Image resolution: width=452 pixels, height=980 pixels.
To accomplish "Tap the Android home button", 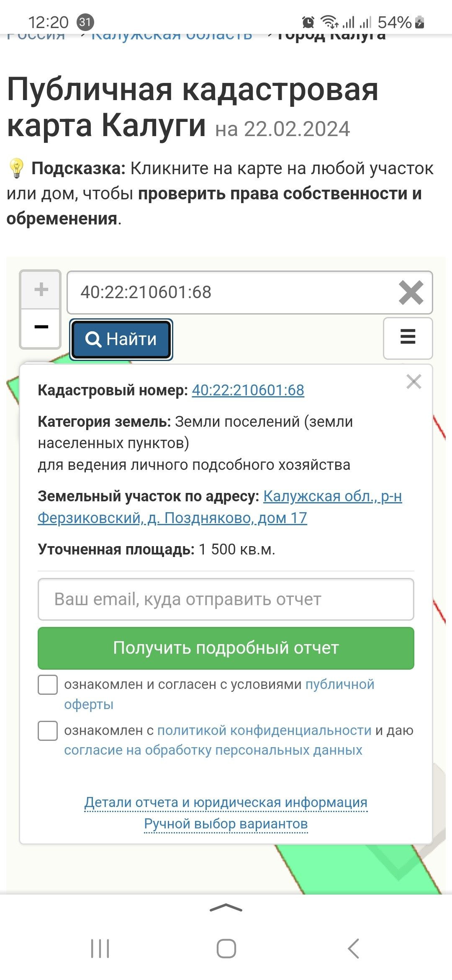I will tap(226, 948).
